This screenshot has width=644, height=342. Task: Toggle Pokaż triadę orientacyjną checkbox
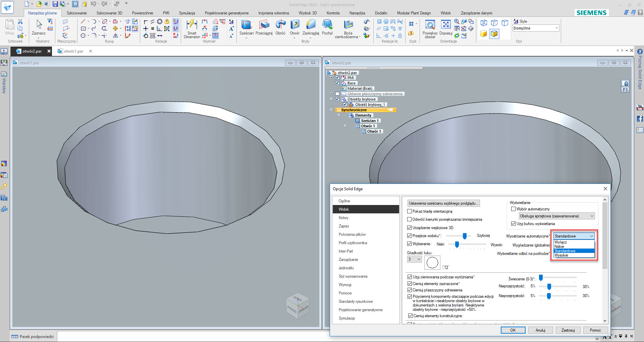(409, 211)
